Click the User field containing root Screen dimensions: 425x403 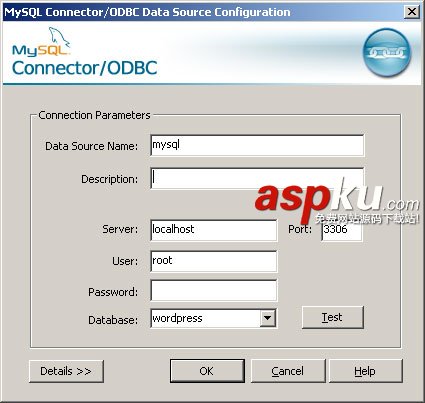point(214,261)
